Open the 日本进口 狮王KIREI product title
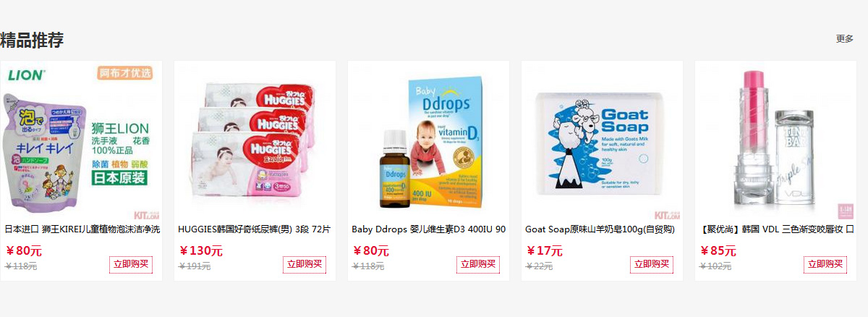The height and width of the screenshot is (317, 868). pyautogui.click(x=82, y=229)
